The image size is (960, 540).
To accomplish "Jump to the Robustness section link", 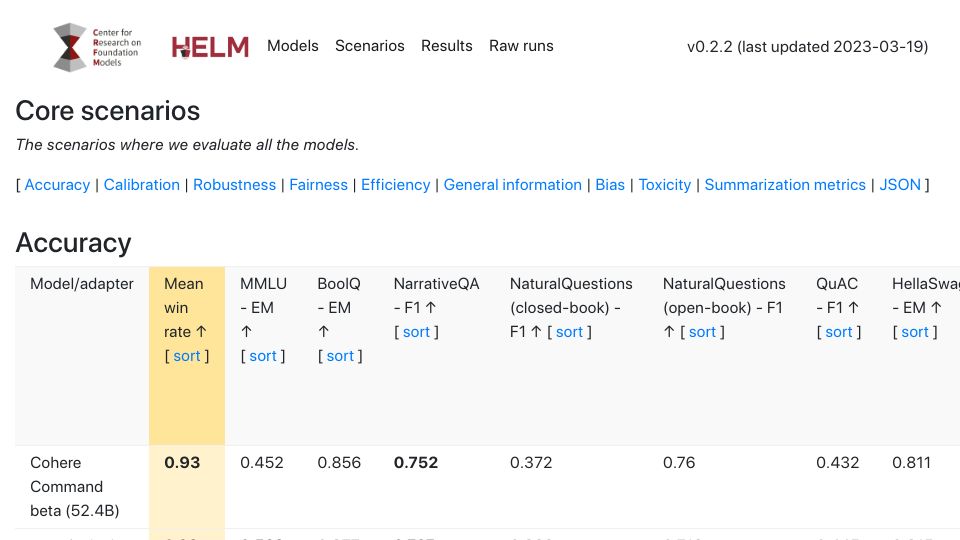I will click(234, 185).
